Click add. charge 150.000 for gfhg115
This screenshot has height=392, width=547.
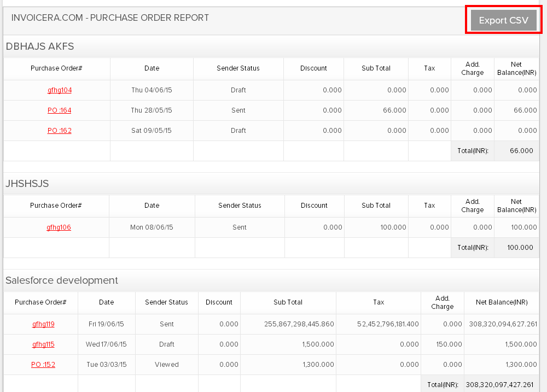pyautogui.click(x=449, y=344)
